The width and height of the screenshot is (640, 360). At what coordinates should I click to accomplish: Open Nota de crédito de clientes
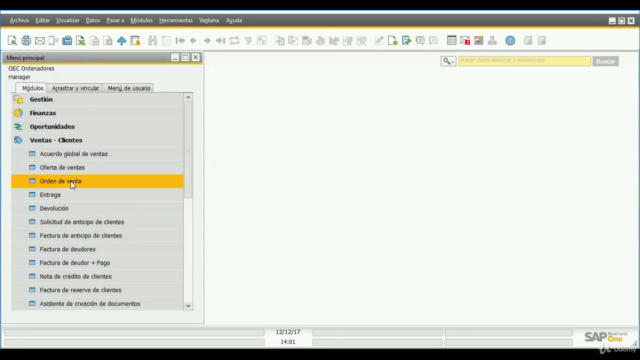coord(97,276)
